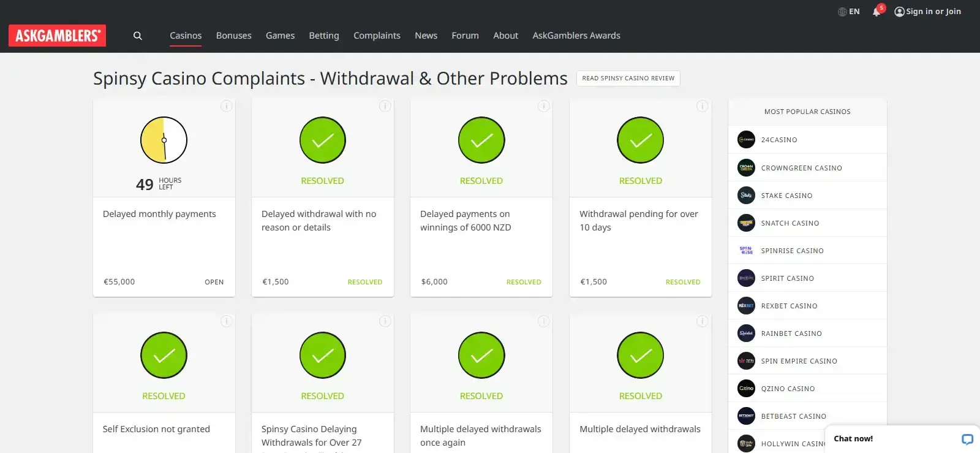This screenshot has width=980, height=453.
Task: Click Spirit Casino logo icon
Action: click(x=746, y=278)
